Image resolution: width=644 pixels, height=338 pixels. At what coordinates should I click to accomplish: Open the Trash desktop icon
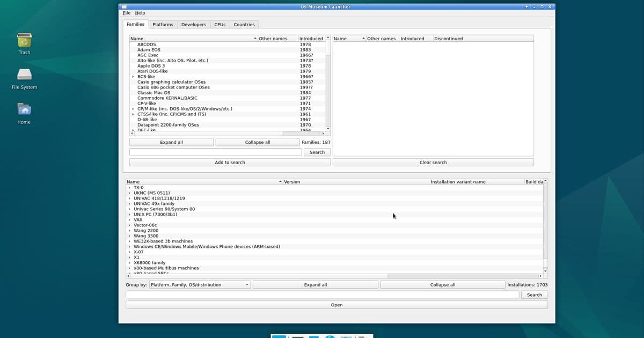coord(24,43)
